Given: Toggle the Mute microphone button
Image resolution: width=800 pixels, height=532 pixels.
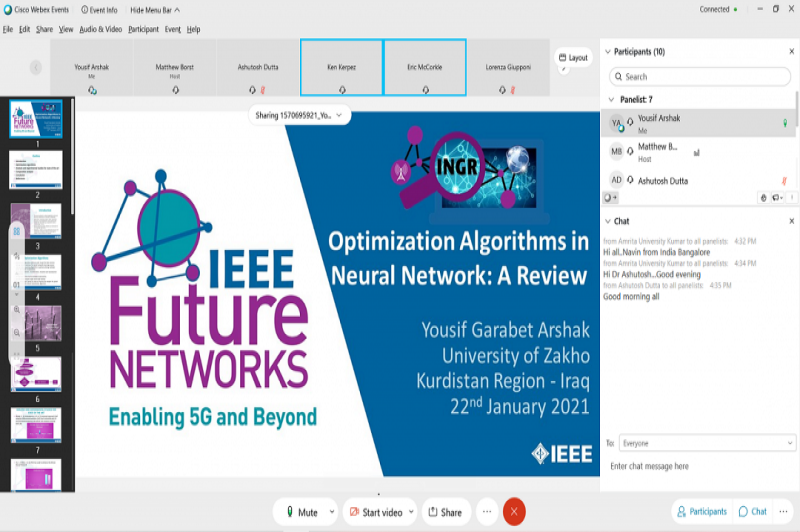Looking at the screenshot, I should click(303, 512).
